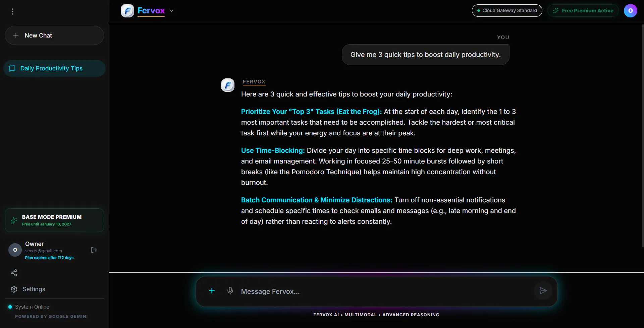Click the Fervox logo icon in header

pos(127,11)
